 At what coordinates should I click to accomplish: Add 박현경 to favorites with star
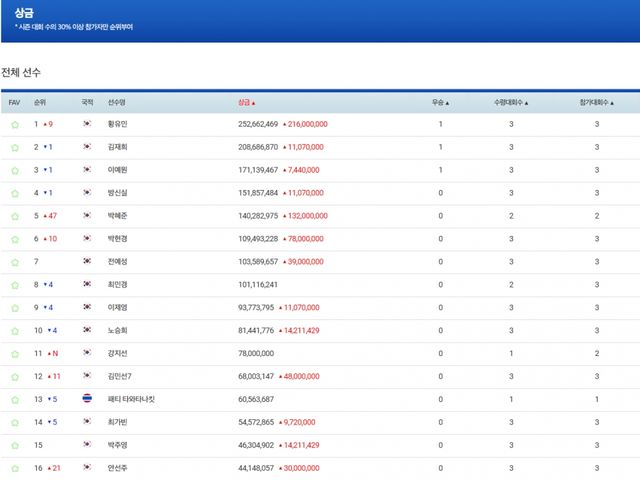click(14, 239)
